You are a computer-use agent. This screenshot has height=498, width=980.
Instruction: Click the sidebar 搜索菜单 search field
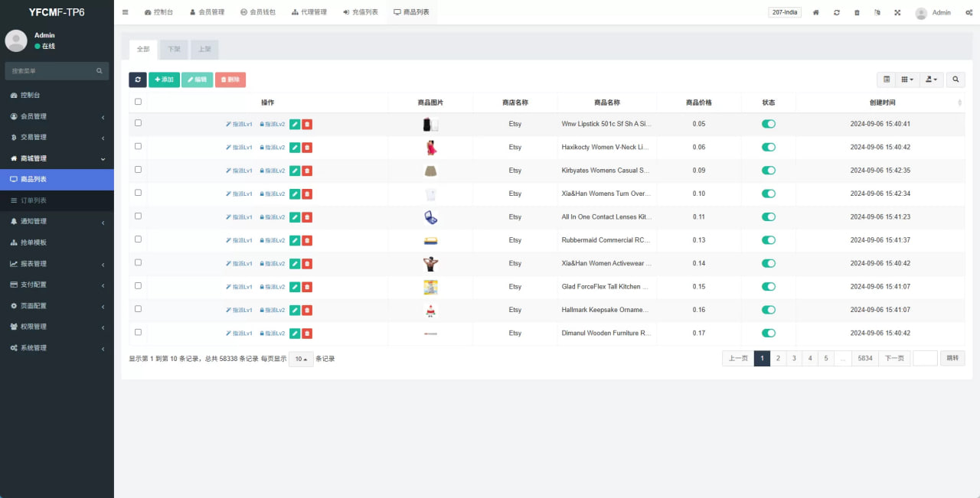coord(52,71)
